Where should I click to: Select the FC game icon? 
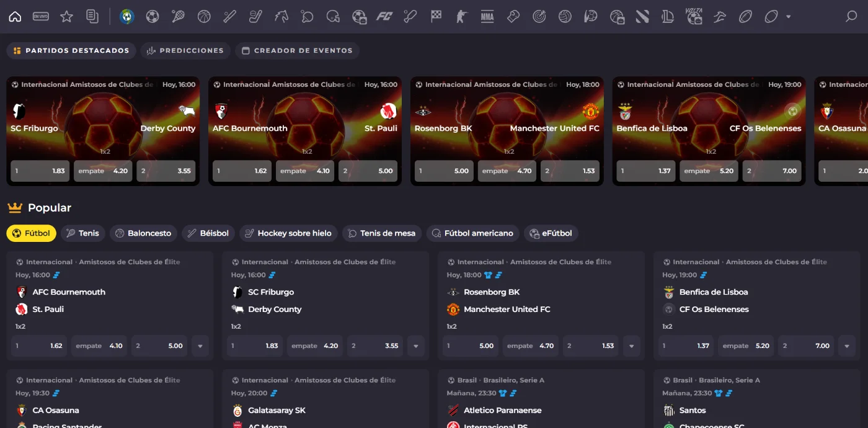click(x=384, y=17)
